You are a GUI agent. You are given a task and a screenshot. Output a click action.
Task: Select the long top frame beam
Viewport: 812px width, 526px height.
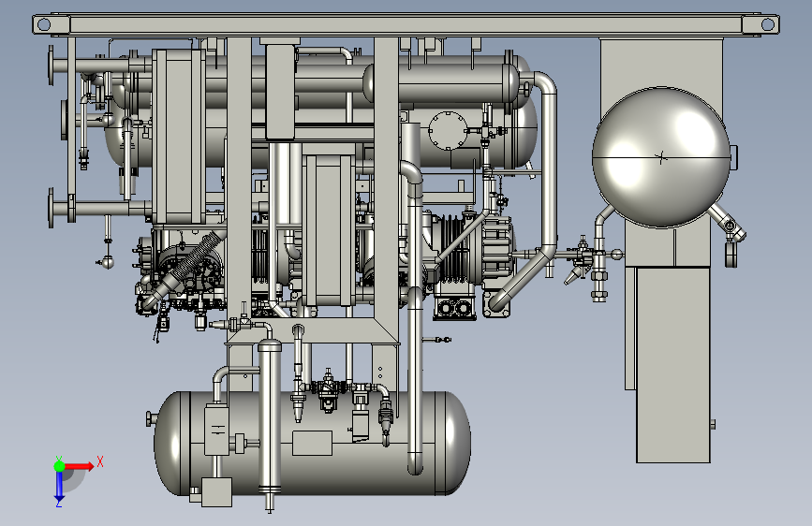point(406,25)
